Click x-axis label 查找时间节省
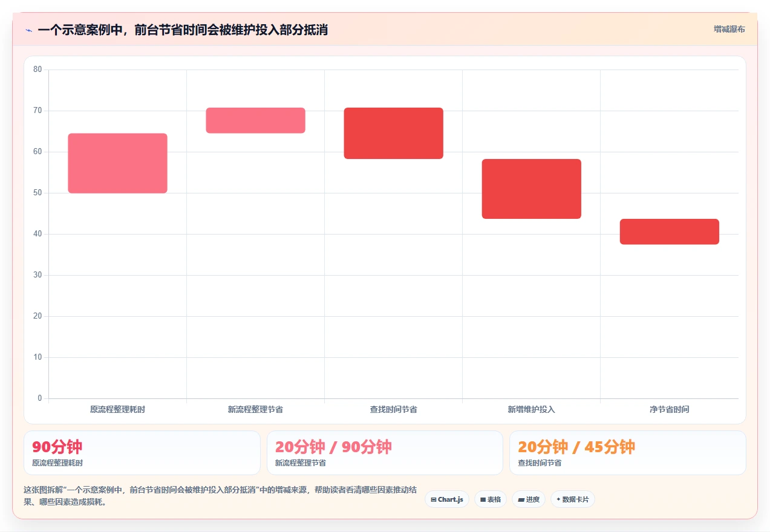 pos(393,409)
